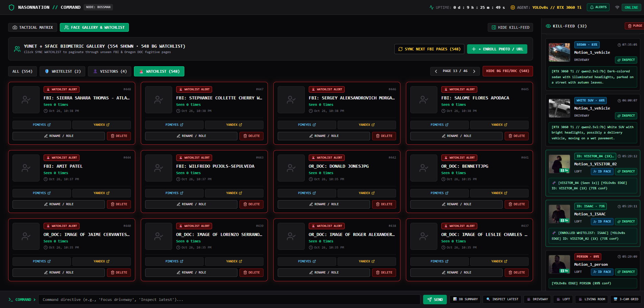Go to previous gallery page arrow
This screenshot has height=308, width=644.
point(436,71)
